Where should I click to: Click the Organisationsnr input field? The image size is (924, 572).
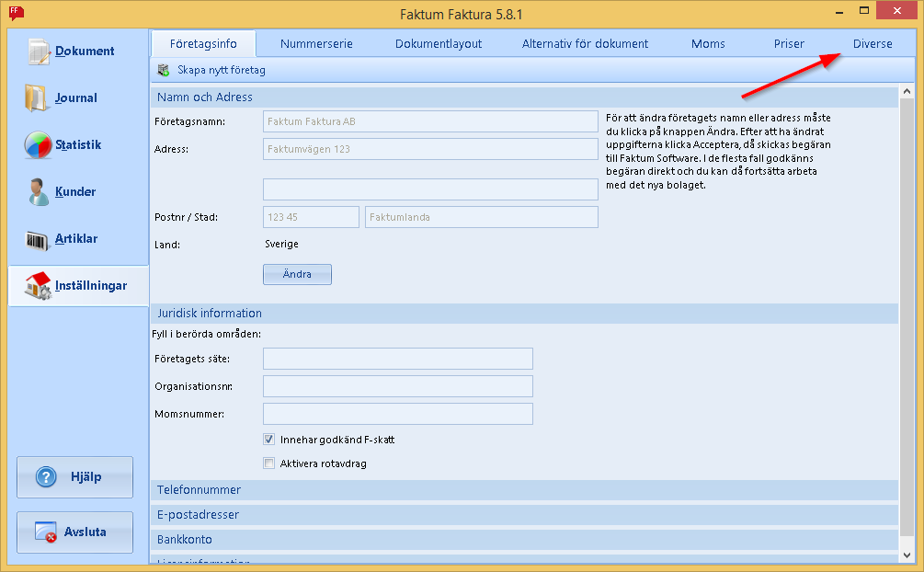pos(398,386)
